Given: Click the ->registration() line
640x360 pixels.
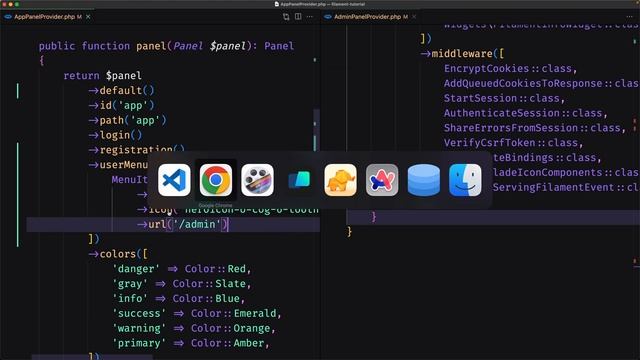Looking at the screenshot, I should (137, 149).
